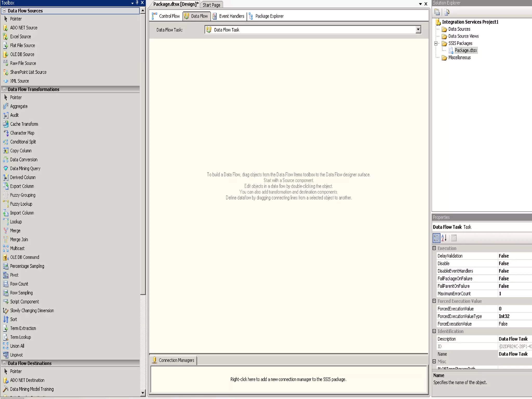Select Package.dtsx in Solution Explorer
Image resolution: width=532 pixels, height=399 pixels.
click(465, 50)
